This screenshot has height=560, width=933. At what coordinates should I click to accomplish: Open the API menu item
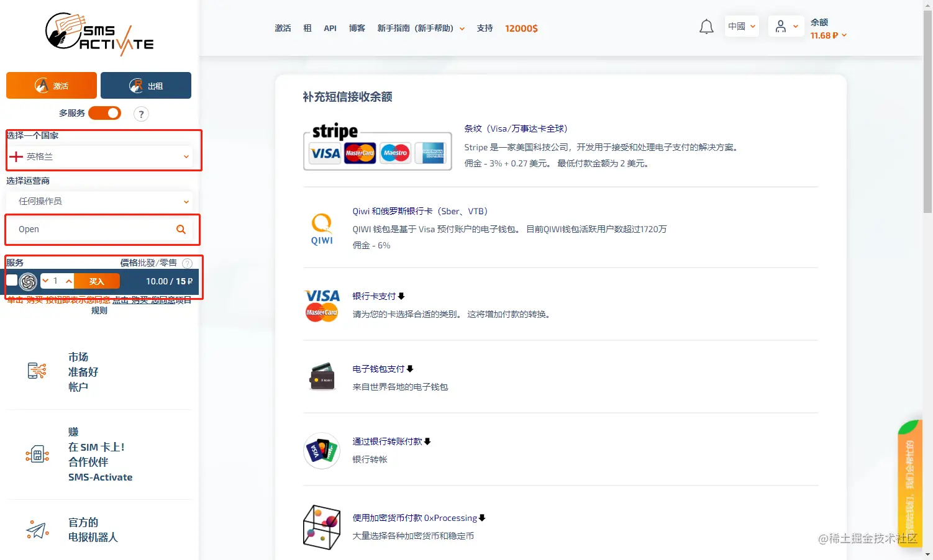(x=330, y=28)
